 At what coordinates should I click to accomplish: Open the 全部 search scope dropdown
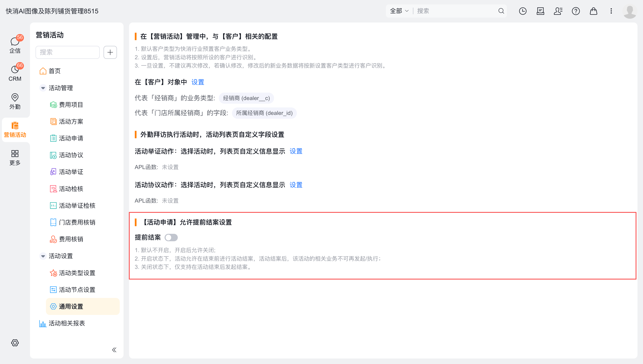point(399,11)
